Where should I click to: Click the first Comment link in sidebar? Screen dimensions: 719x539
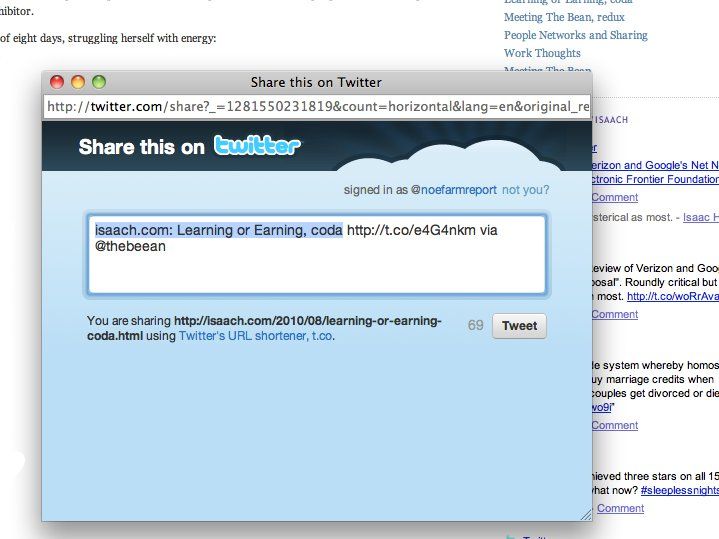614,197
